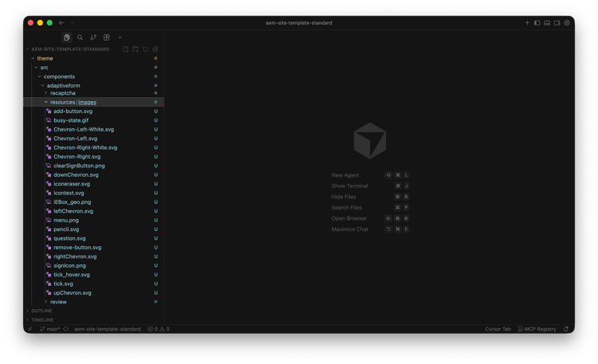Image resolution: width=598 pixels, height=364 pixels.
Task: Click the notifications bell in status bar
Action: click(x=566, y=329)
